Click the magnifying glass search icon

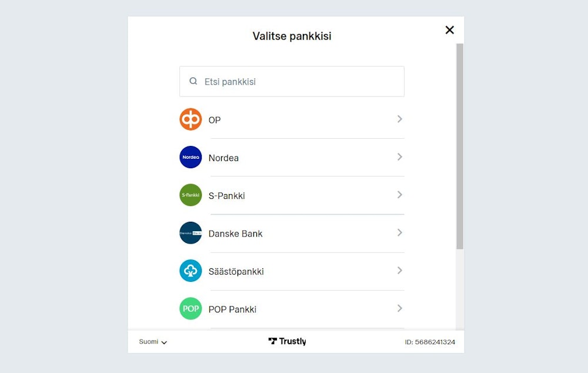193,81
